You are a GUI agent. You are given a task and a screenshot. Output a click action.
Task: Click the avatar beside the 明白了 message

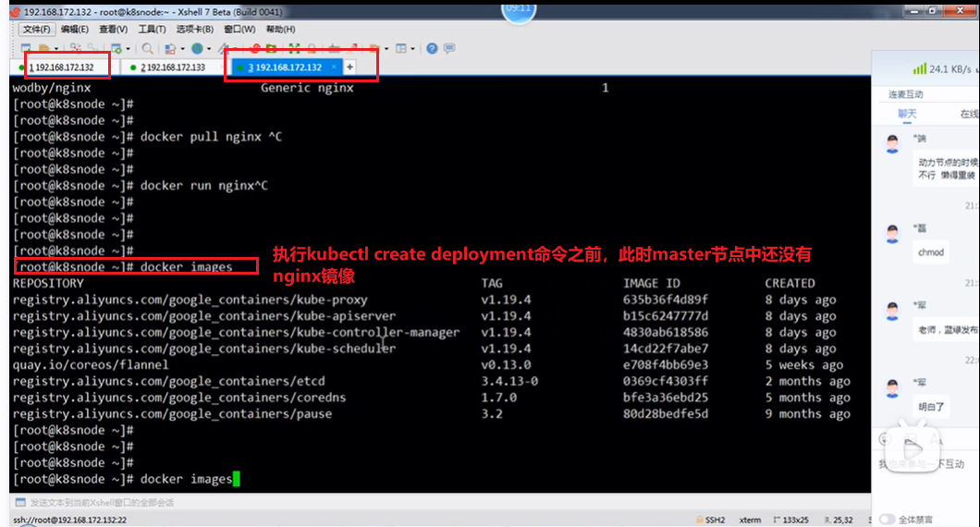(892, 387)
